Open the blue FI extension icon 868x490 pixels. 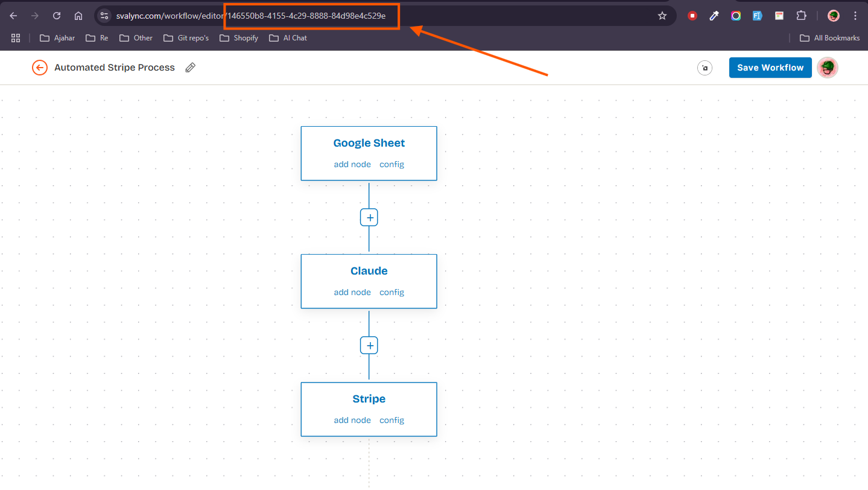point(758,16)
